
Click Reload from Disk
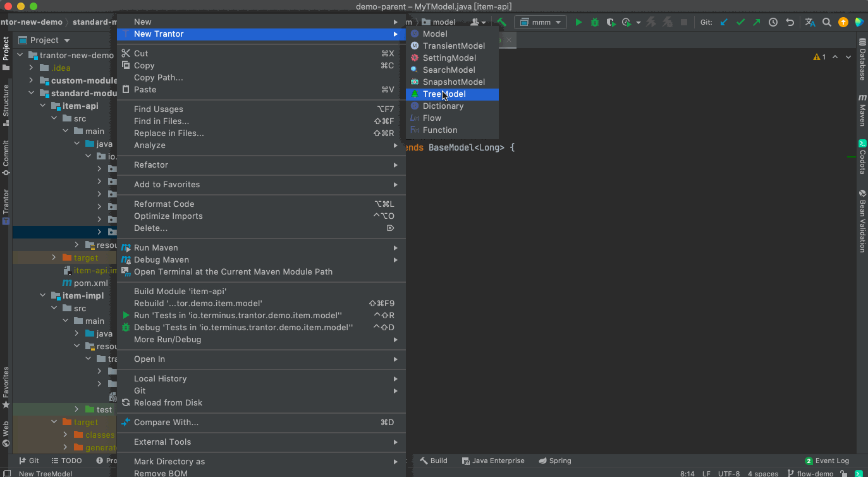tap(261, 402)
